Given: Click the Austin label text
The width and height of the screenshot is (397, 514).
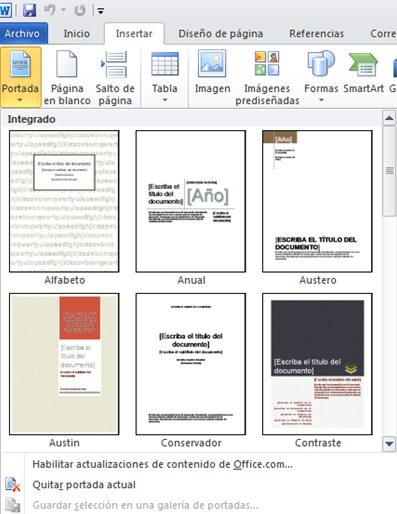Looking at the screenshot, I should point(64,443).
